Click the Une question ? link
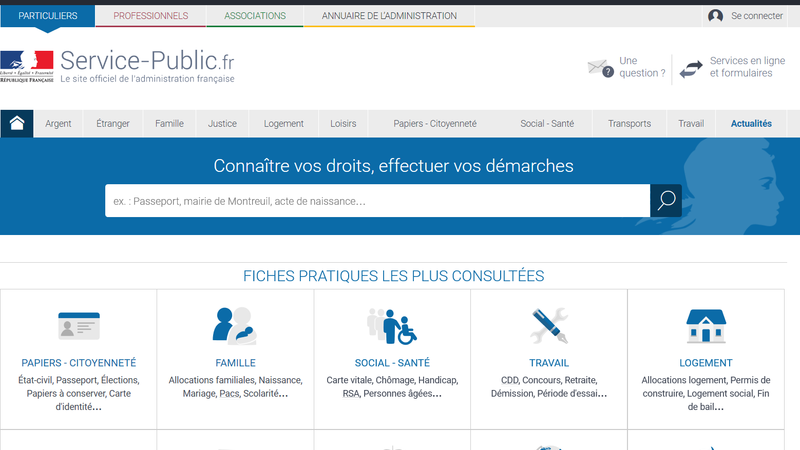Image resolution: width=800 pixels, height=450 pixels. 642,67
